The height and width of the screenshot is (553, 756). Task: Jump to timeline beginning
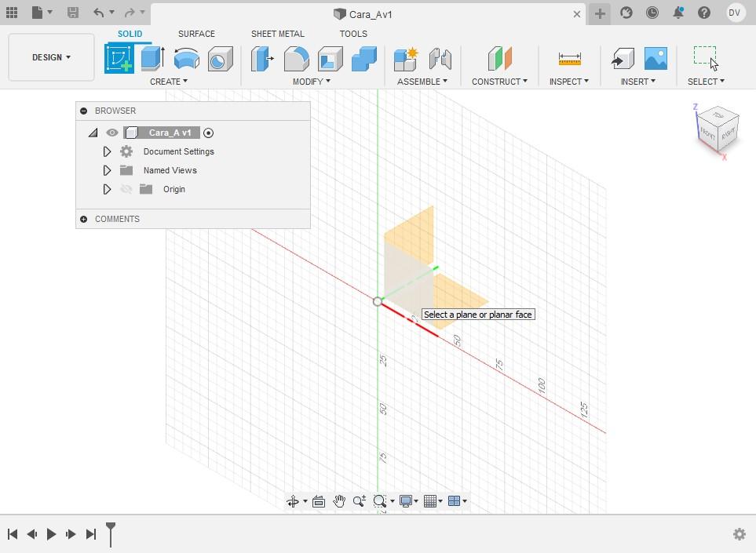pyautogui.click(x=13, y=533)
